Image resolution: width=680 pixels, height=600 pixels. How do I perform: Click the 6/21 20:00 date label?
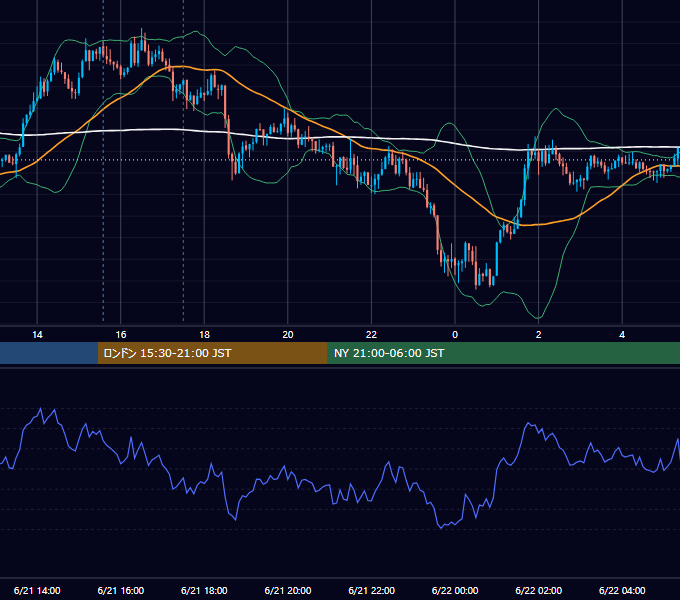[288, 590]
